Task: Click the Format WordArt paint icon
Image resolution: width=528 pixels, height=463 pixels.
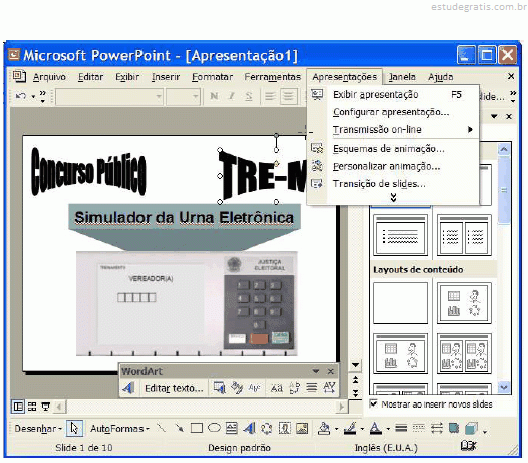Action: [x=237, y=388]
